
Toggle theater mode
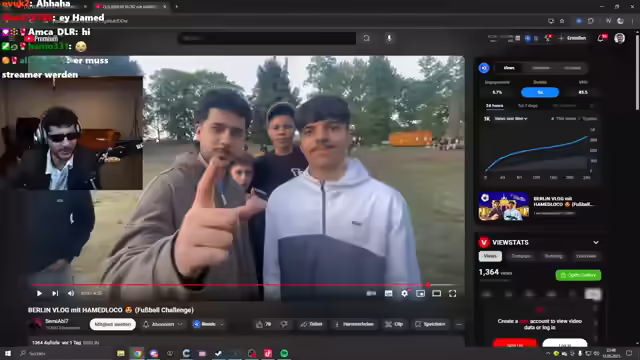pos(436,293)
